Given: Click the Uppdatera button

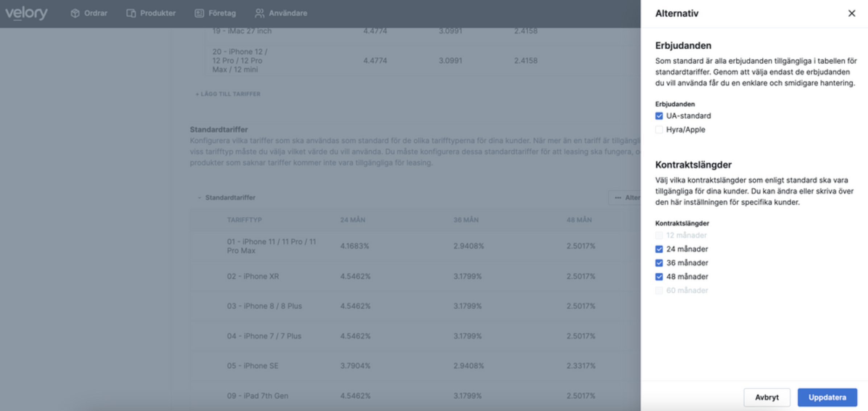Looking at the screenshot, I should (827, 397).
